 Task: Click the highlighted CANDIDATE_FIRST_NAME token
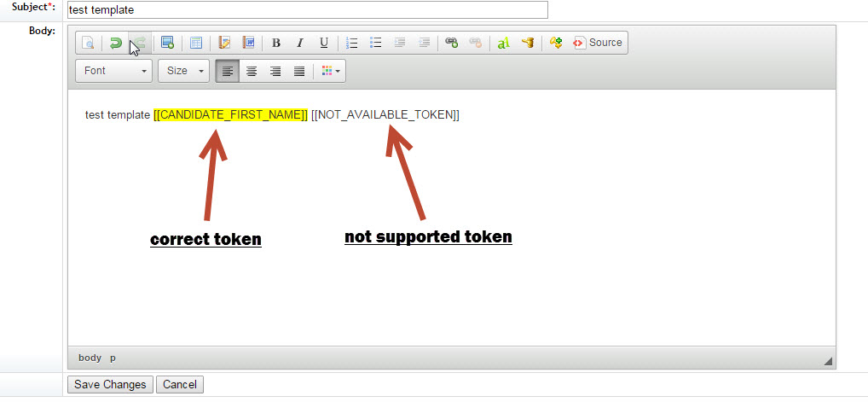(x=230, y=114)
